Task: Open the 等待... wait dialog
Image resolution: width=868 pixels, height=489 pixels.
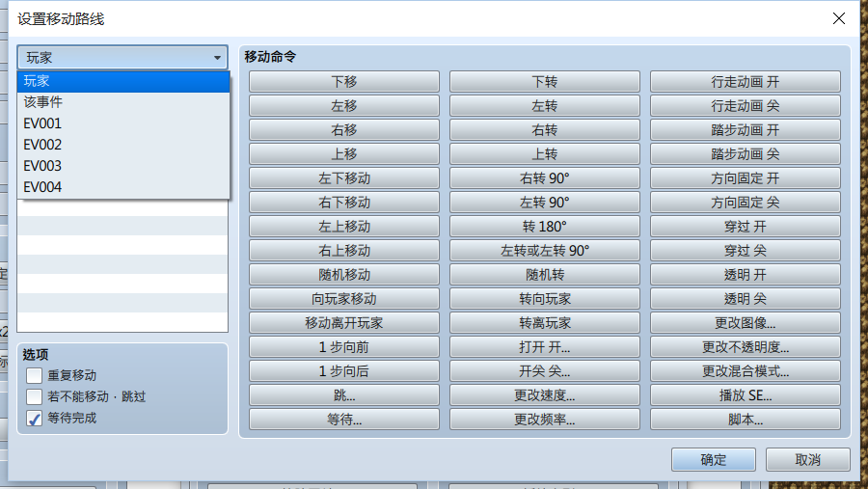Action: [x=343, y=420]
